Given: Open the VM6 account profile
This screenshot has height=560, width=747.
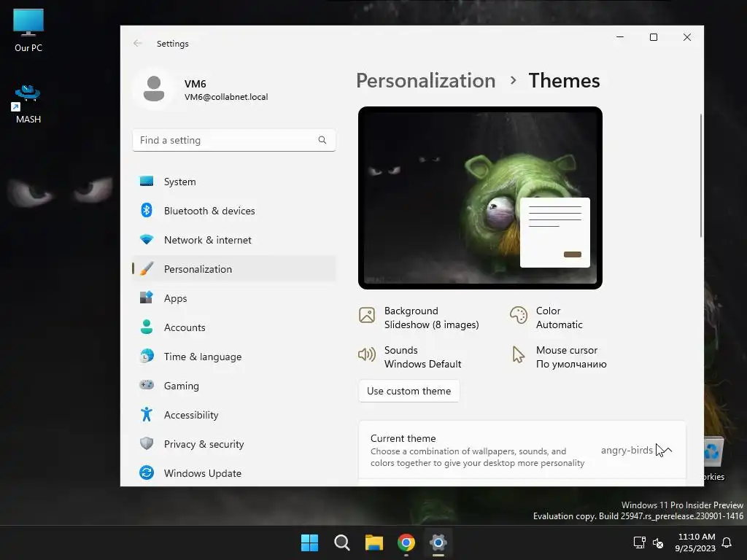Looking at the screenshot, I should coord(201,89).
